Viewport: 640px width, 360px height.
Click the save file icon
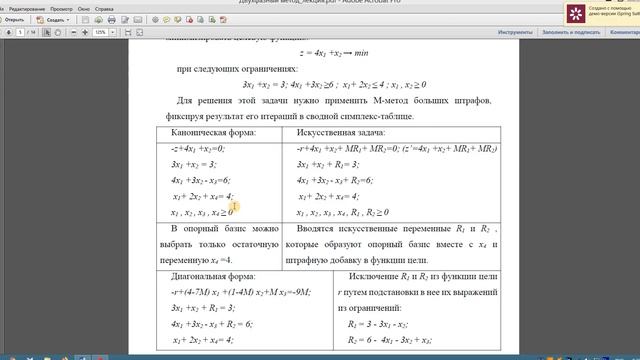(85, 20)
